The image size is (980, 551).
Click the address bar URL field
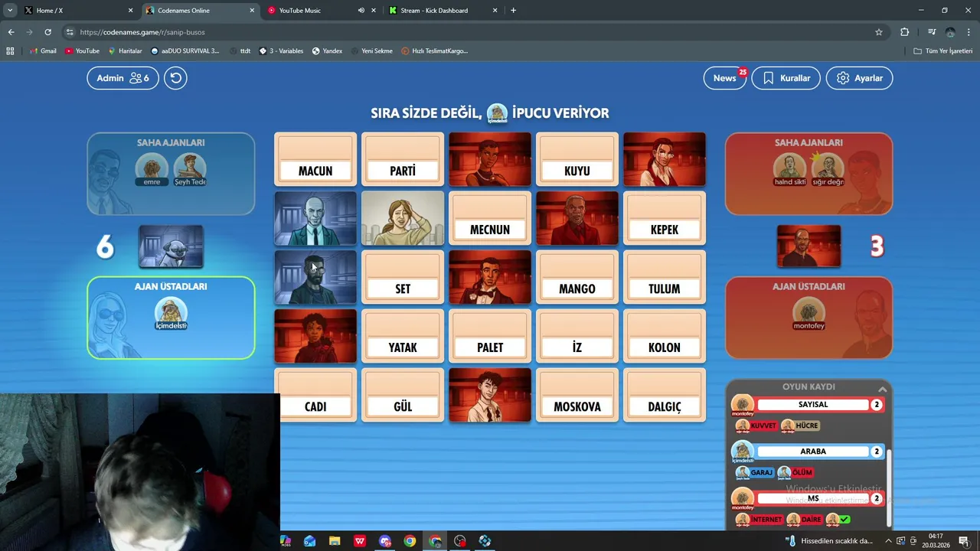coord(475,32)
